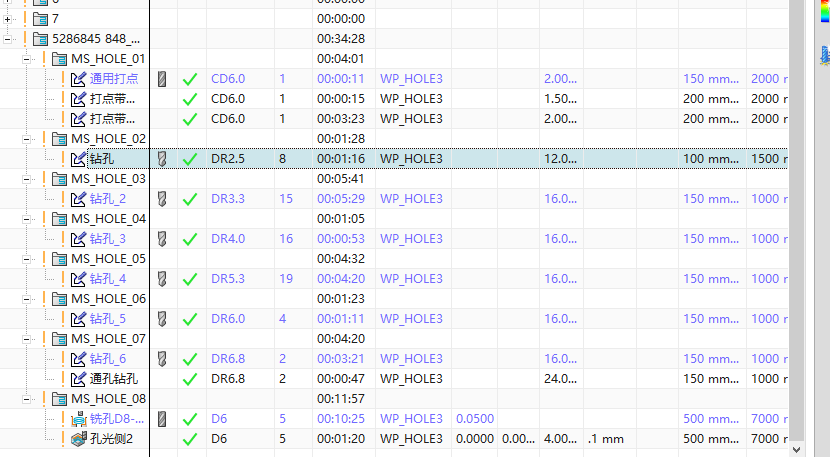This screenshot has width=830, height=457.
Task: Click the operation icon of 钻孔 DR2.5 row
Action: pos(78,159)
